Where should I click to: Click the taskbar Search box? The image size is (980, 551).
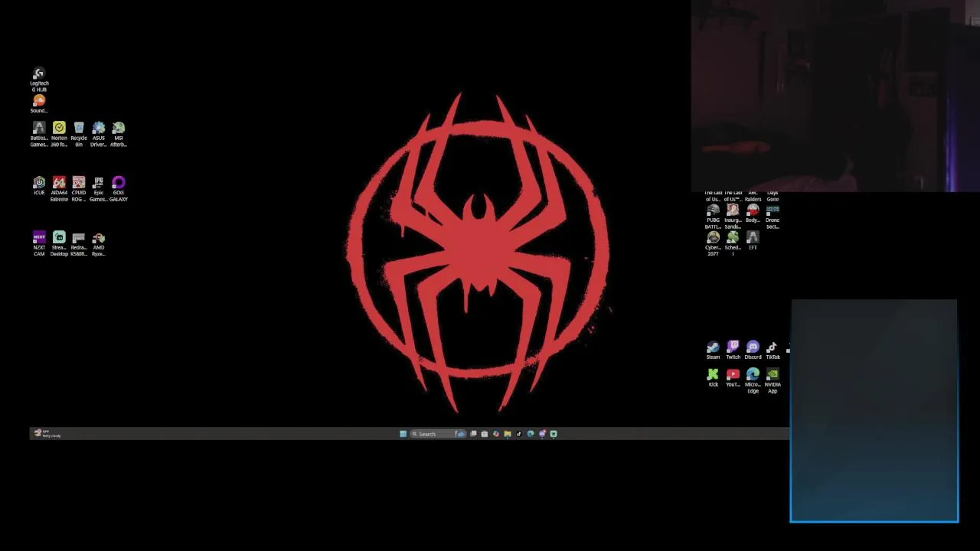tap(439, 434)
